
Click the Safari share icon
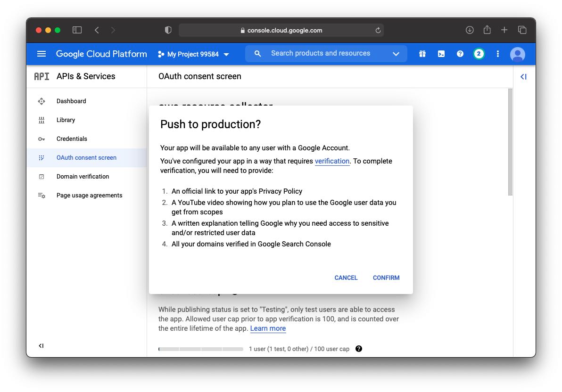[487, 30]
